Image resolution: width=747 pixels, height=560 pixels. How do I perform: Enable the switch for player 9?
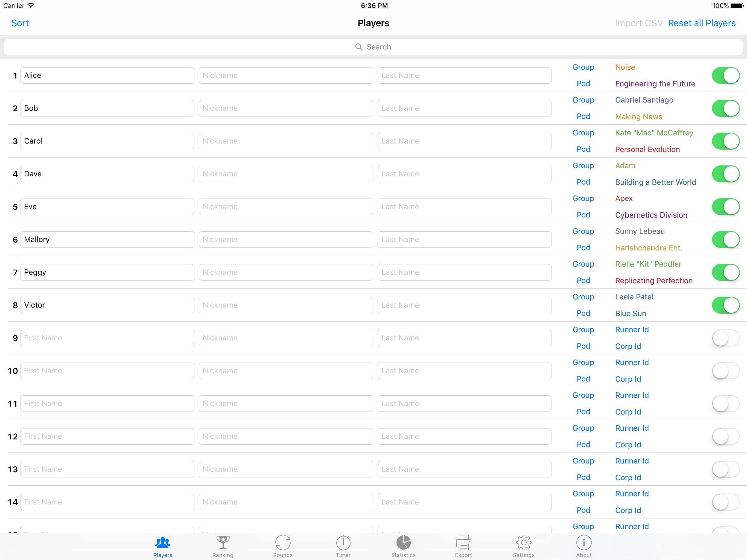click(x=725, y=338)
